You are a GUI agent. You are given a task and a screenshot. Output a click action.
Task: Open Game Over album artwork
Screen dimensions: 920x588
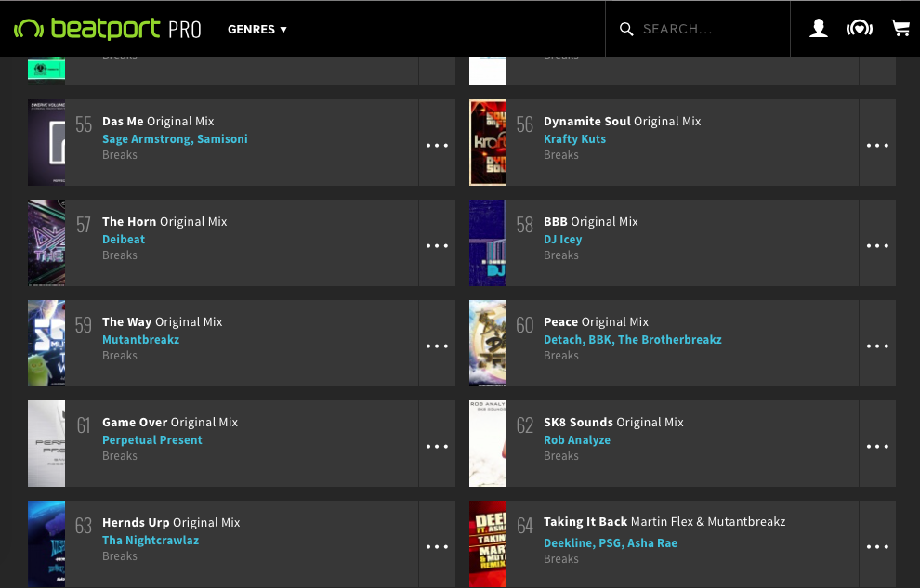[46, 443]
